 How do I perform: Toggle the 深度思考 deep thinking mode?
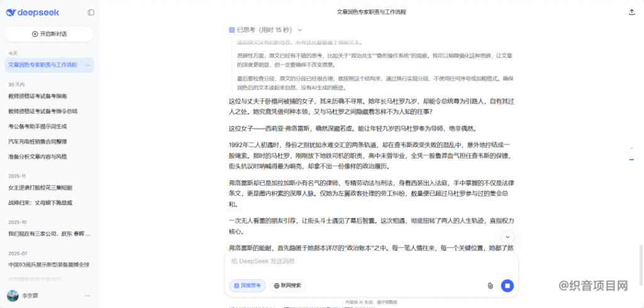pos(247,286)
